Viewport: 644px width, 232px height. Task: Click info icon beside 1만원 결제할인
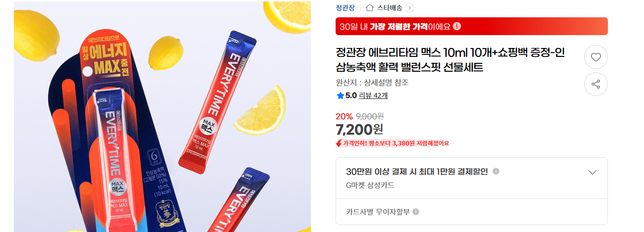[x=496, y=171]
